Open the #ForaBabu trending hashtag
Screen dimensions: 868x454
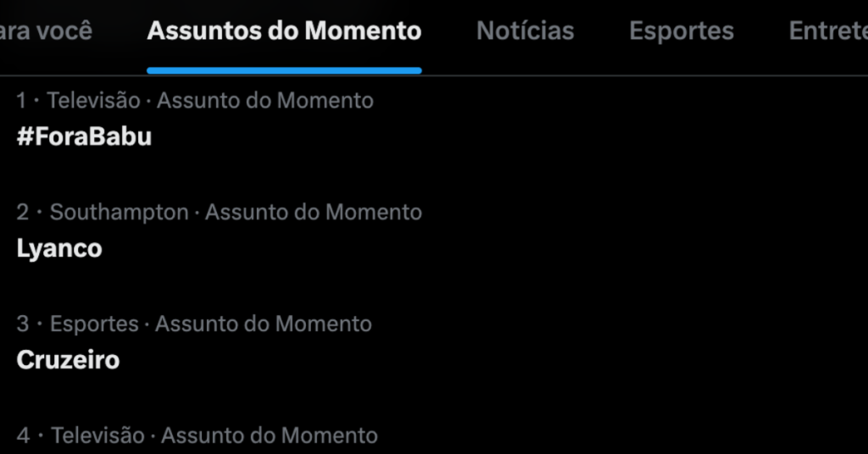pos(84,136)
